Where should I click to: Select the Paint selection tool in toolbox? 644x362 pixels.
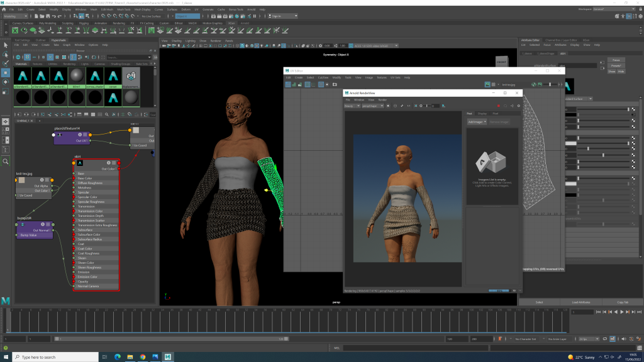coord(6,63)
